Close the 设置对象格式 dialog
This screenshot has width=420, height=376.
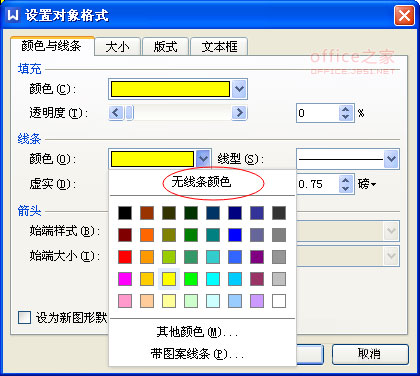tap(404, 15)
